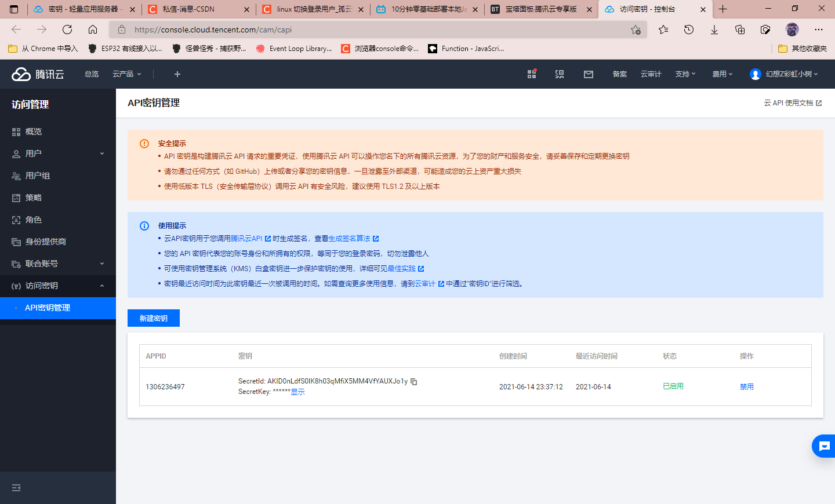Switch to the 私信-消息-CSDN tab
Viewport: 835px width, 504px height.
point(198,9)
